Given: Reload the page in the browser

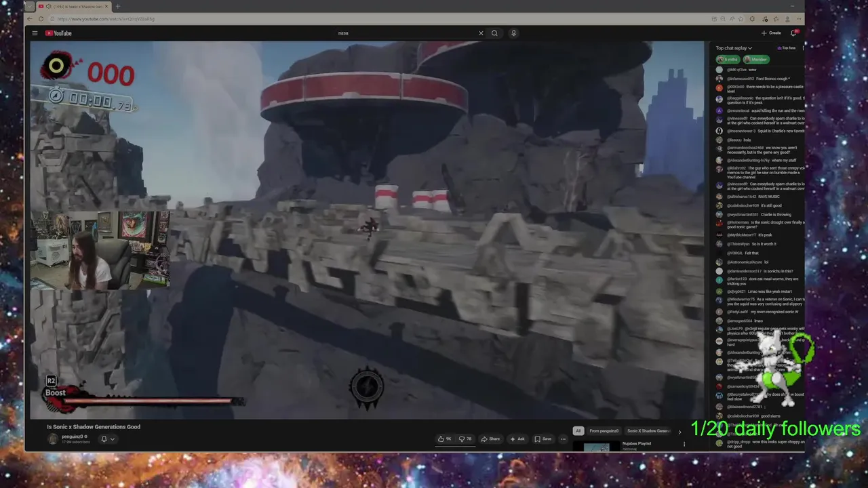Looking at the screenshot, I should tap(41, 19).
